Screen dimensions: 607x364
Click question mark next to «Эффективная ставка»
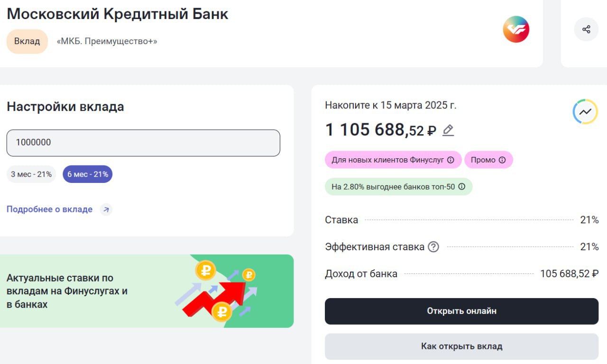[433, 247]
